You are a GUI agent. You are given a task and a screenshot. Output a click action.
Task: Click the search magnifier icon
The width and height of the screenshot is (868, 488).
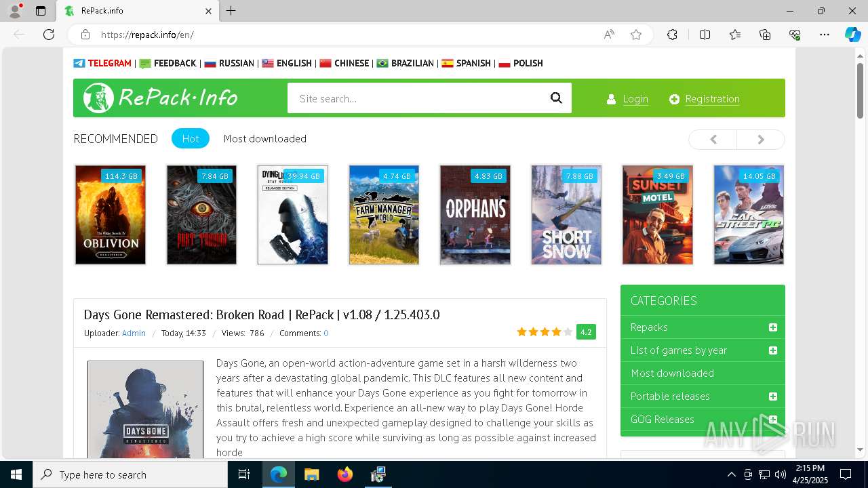[556, 98]
